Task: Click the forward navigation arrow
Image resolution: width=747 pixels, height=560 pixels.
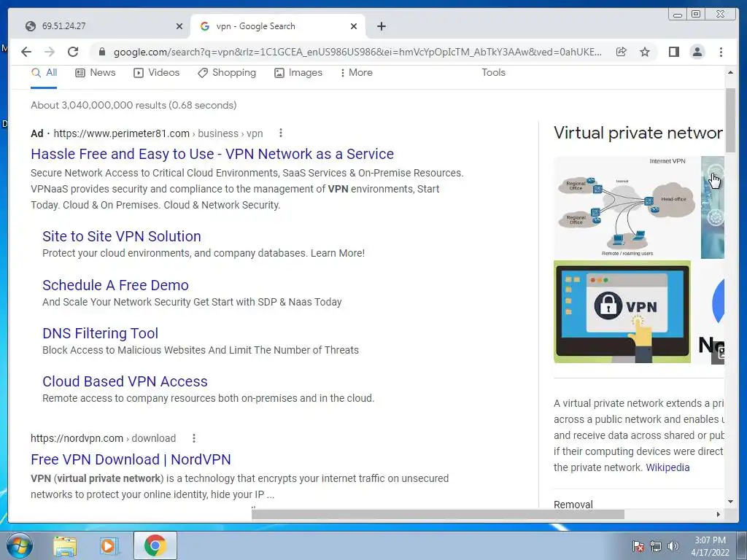Action: (x=50, y=52)
